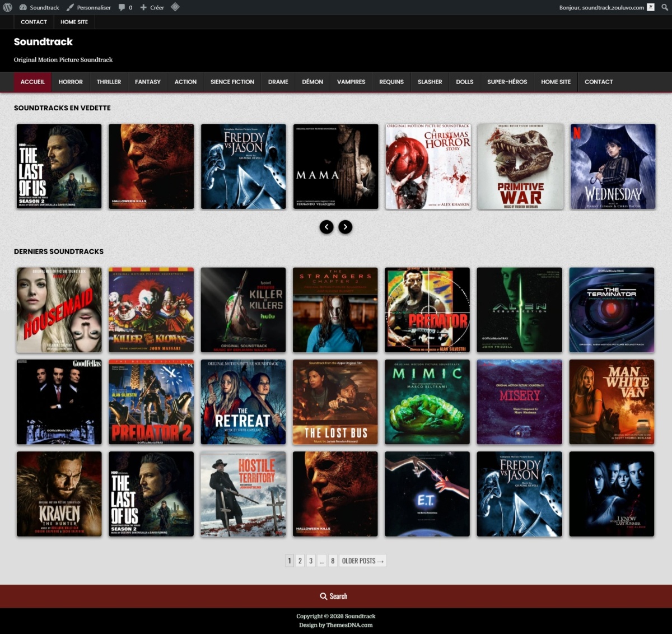Click the Créer plus item
This screenshot has width=672, height=634.
click(x=152, y=7)
